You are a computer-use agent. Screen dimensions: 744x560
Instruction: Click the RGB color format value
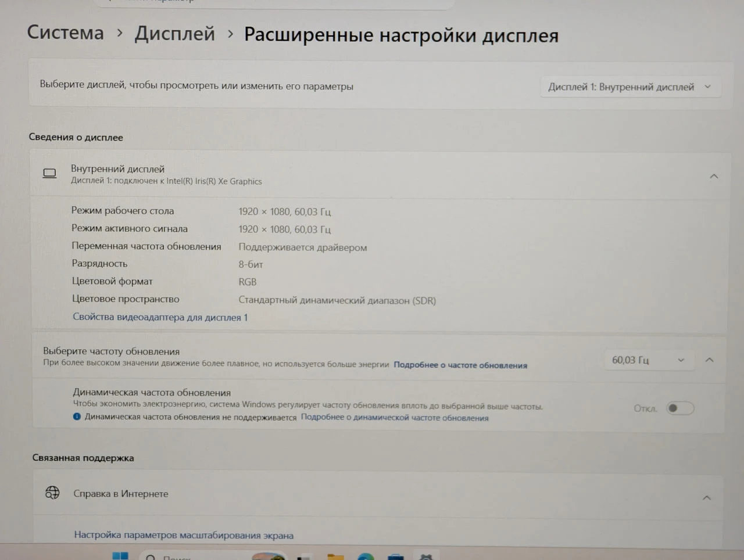click(x=247, y=282)
